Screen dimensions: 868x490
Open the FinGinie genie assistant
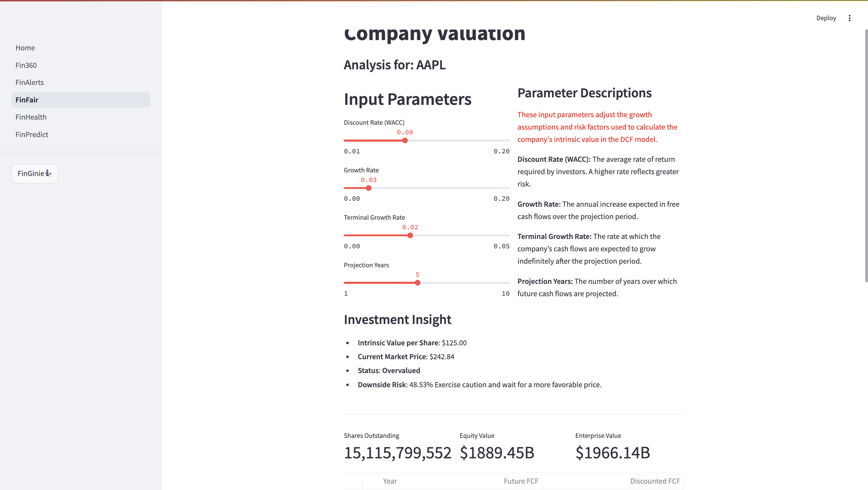coord(35,174)
